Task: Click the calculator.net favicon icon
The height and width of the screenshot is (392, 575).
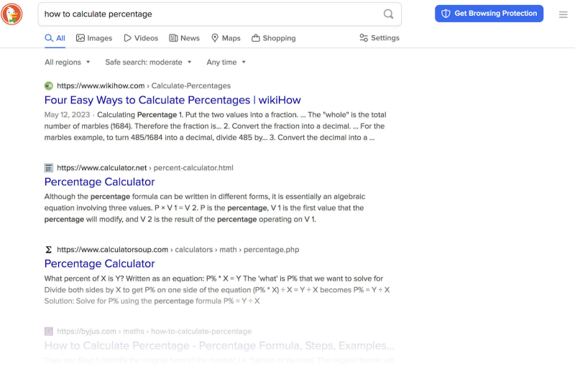Action: (x=49, y=167)
